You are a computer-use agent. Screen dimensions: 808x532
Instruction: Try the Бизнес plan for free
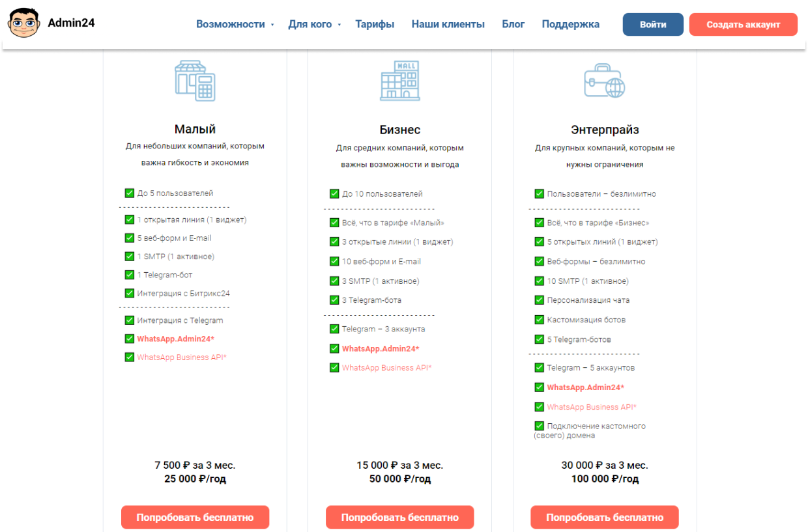[x=400, y=518]
